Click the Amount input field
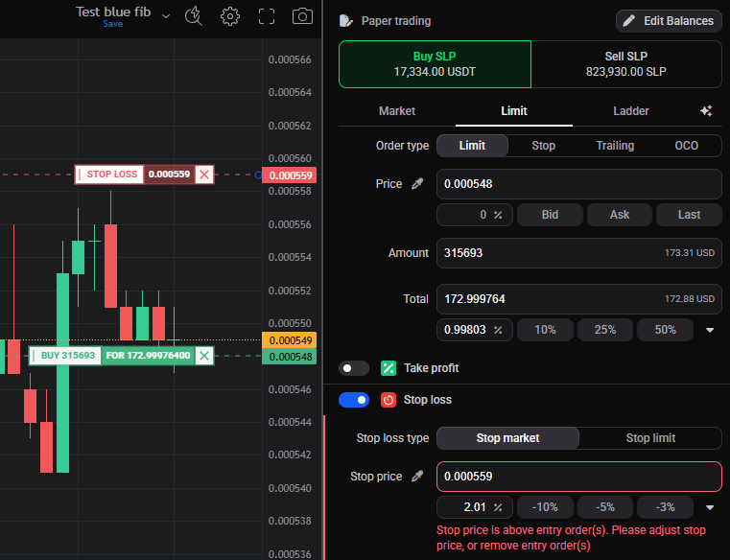The width and height of the screenshot is (730, 560). click(x=579, y=253)
